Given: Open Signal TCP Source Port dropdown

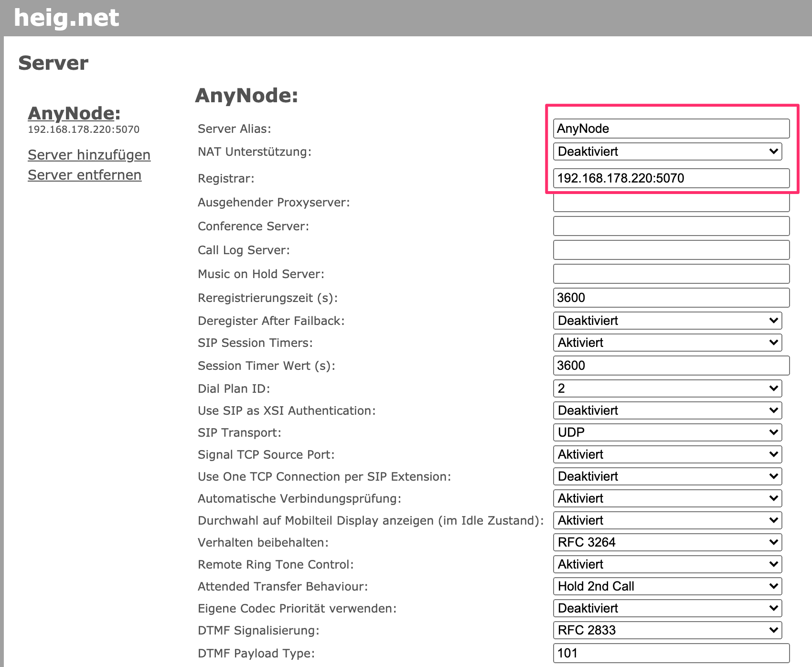Looking at the screenshot, I should point(667,454).
